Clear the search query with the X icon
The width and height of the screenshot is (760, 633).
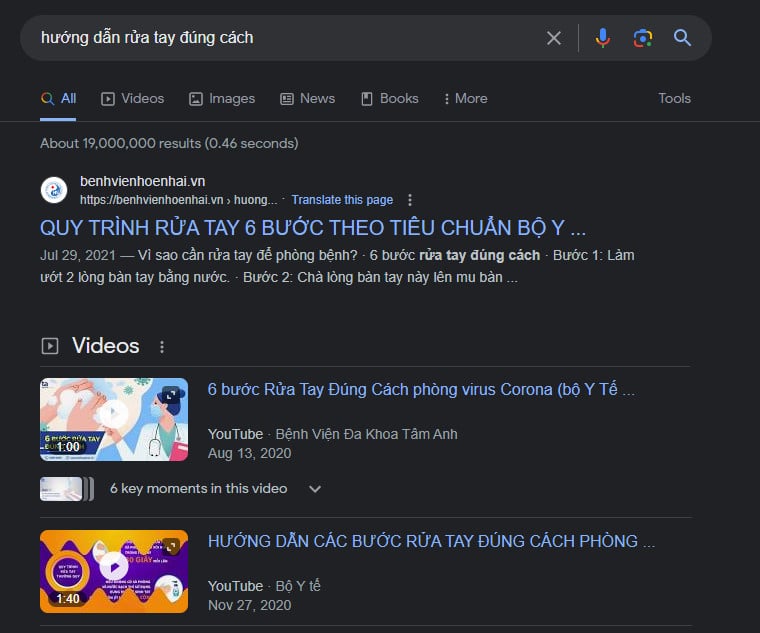click(x=554, y=38)
